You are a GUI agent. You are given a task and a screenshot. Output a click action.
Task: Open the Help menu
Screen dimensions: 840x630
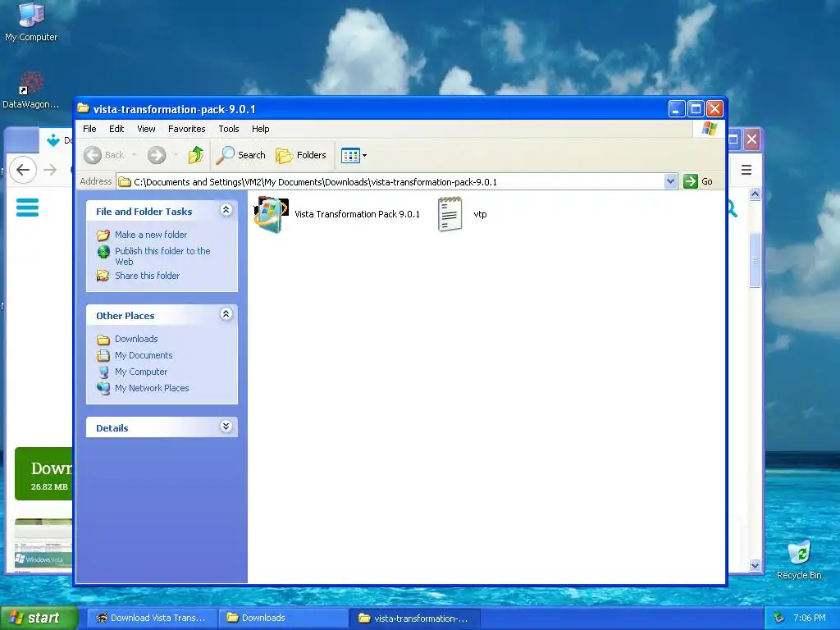260,129
